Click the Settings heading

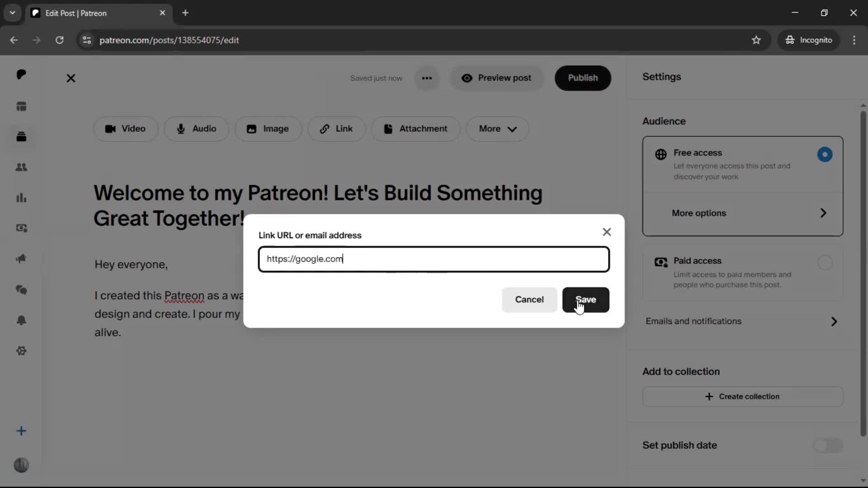point(662,77)
